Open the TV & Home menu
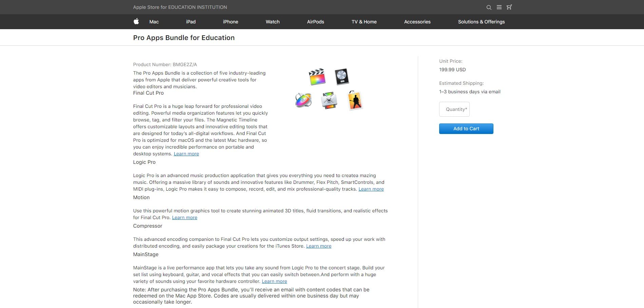Viewport: 644px width, 308px height. 364,22
